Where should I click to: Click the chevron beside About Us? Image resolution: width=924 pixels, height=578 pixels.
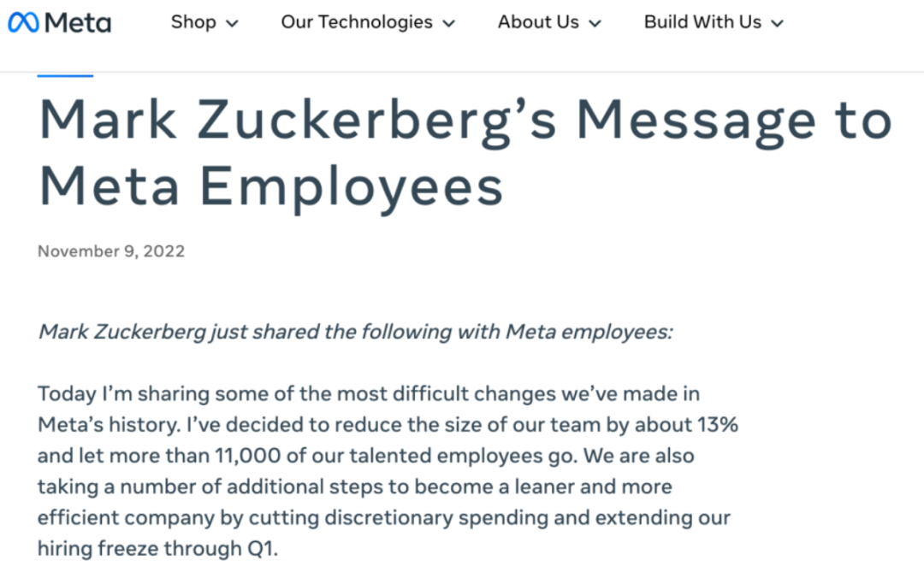[595, 24]
